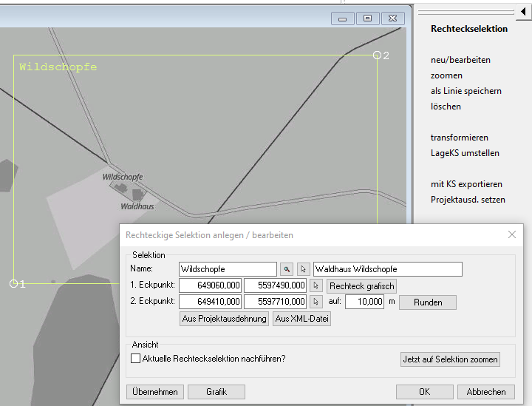Click the Rechteck grafisch button
Screen dimensions: 532x406
coord(361,286)
